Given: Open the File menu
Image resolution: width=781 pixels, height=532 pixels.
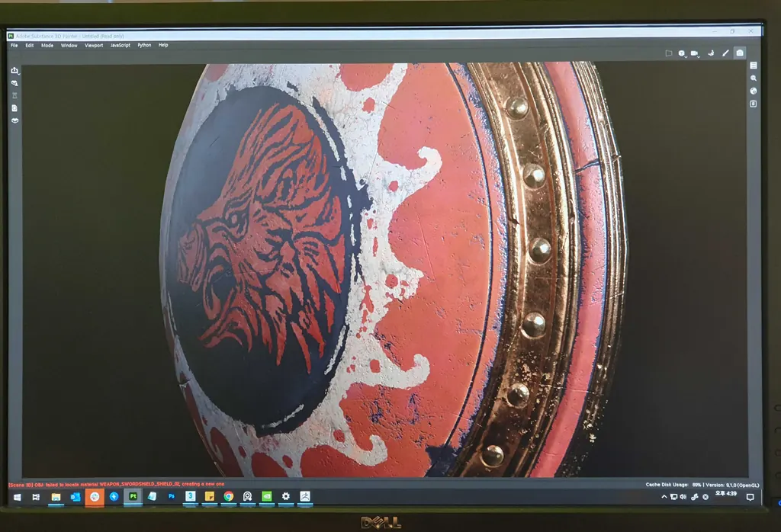Looking at the screenshot, I should click(x=14, y=45).
